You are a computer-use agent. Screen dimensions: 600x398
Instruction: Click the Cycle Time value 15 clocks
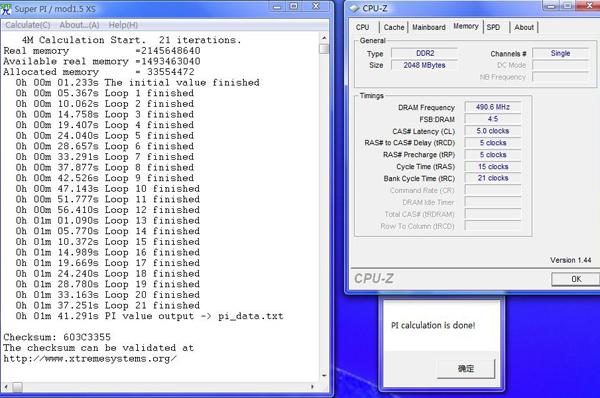492,166
